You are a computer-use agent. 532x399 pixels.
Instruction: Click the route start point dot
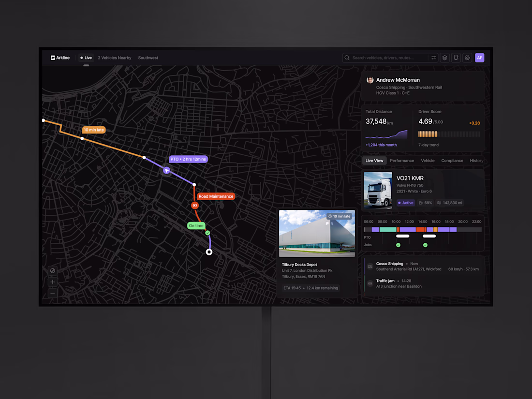[44, 120]
